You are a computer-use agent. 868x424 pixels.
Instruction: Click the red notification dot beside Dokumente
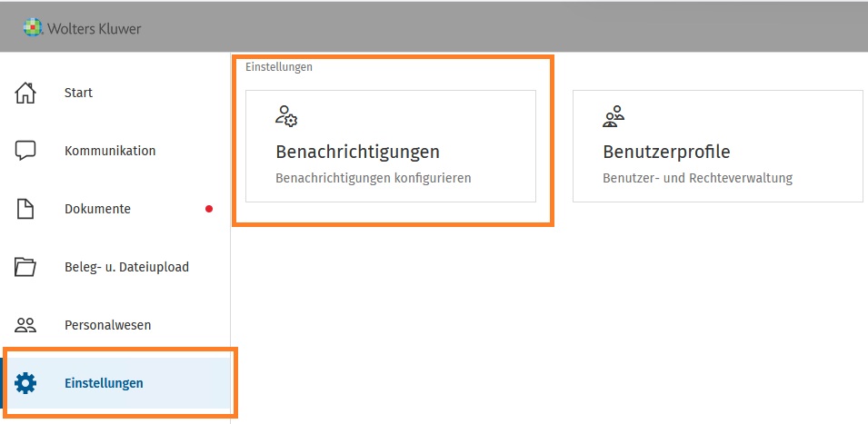[209, 209]
